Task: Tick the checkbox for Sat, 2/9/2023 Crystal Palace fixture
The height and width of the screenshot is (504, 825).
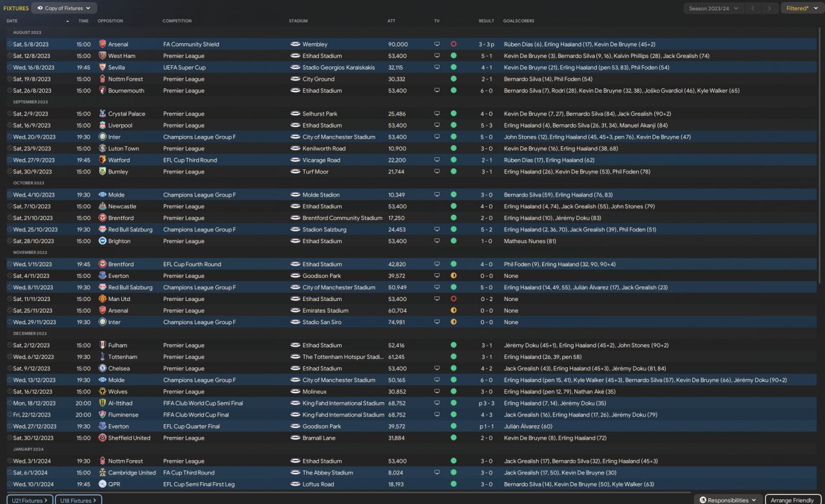Action: click(10, 114)
